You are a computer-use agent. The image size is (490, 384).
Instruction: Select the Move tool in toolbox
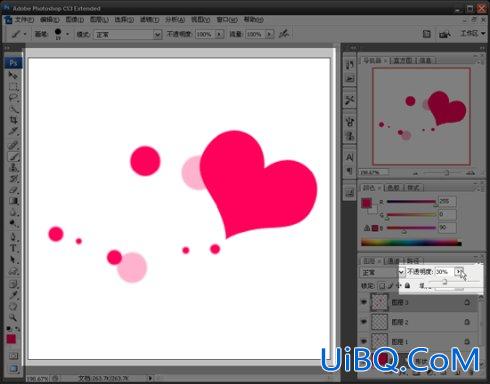coord(13,76)
